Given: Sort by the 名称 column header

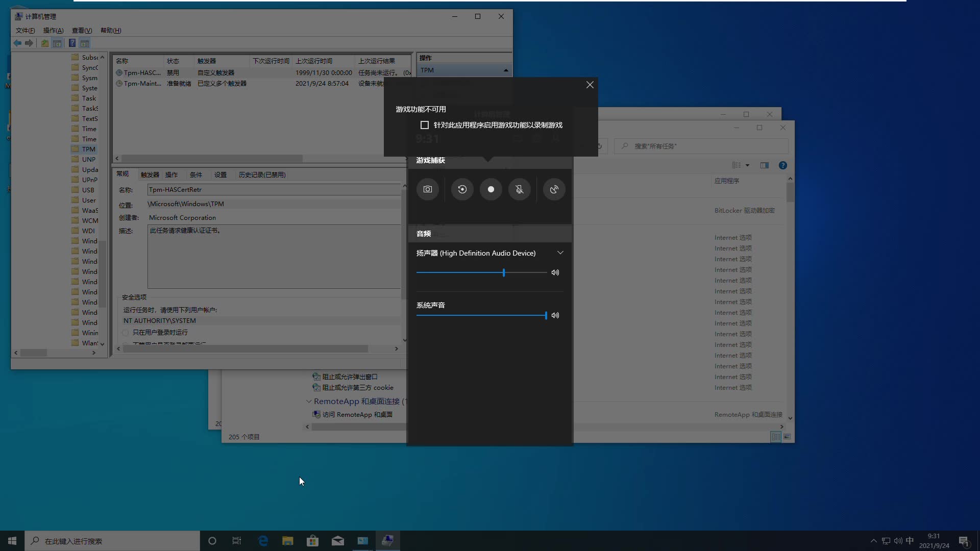Looking at the screenshot, I should click(138, 61).
